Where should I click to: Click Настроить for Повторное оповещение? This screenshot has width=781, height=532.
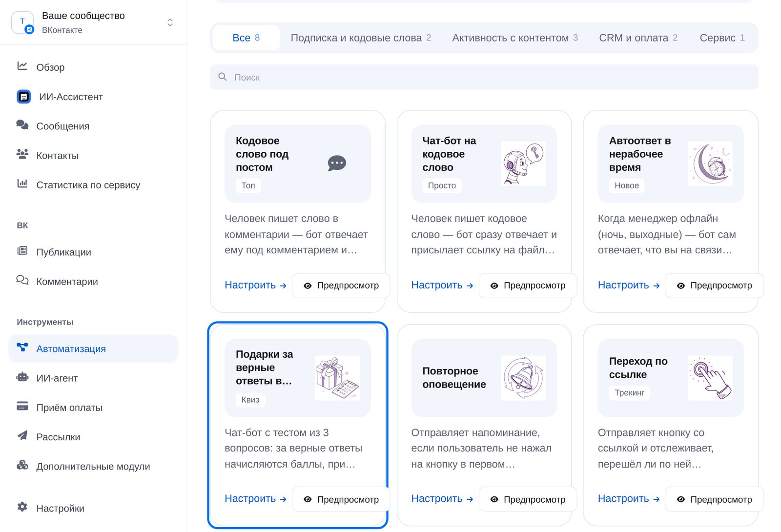point(442,499)
